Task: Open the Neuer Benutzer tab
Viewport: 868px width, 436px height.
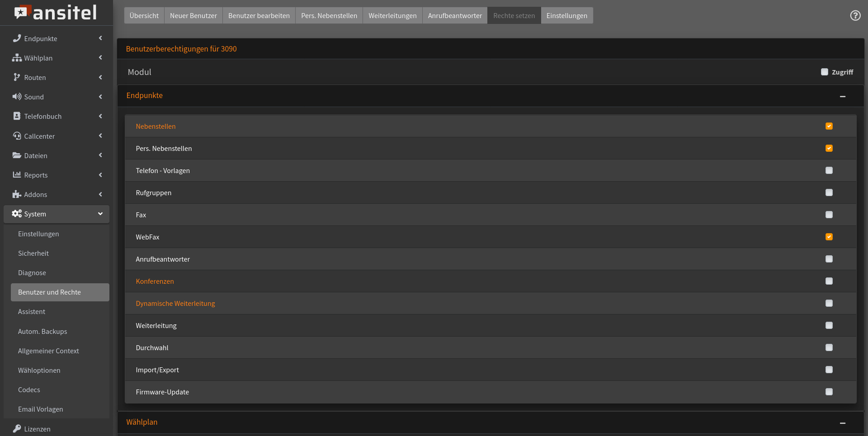Action: pos(193,15)
